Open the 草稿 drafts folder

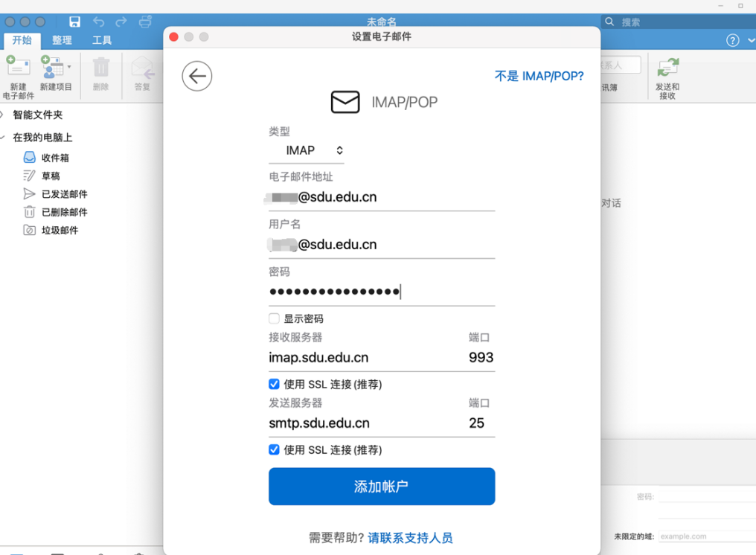(x=42, y=176)
